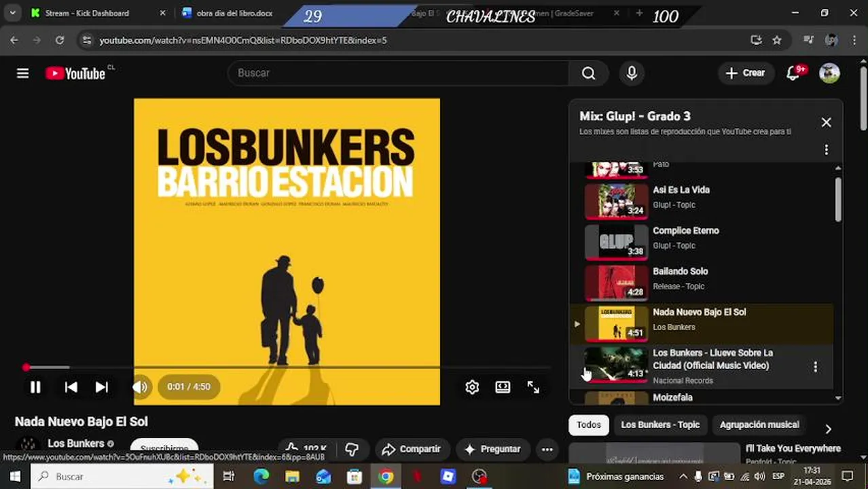Open Google Chrome on the taskbar
Viewport: 868px width, 489px height.
pyautogui.click(x=386, y=476)
